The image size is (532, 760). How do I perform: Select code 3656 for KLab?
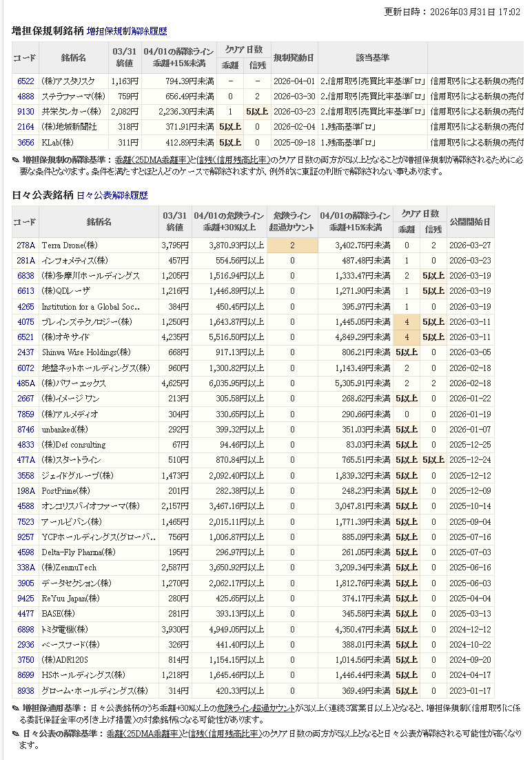[25, 142]
